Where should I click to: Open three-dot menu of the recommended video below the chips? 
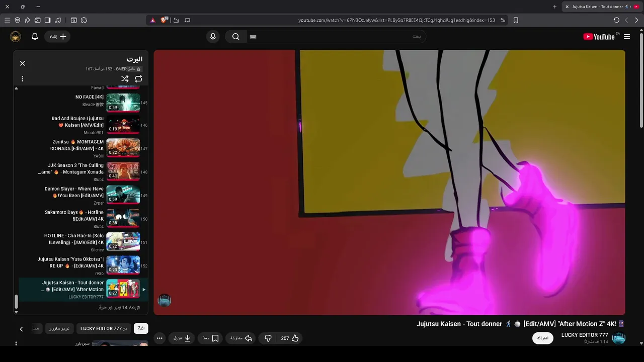16,344
